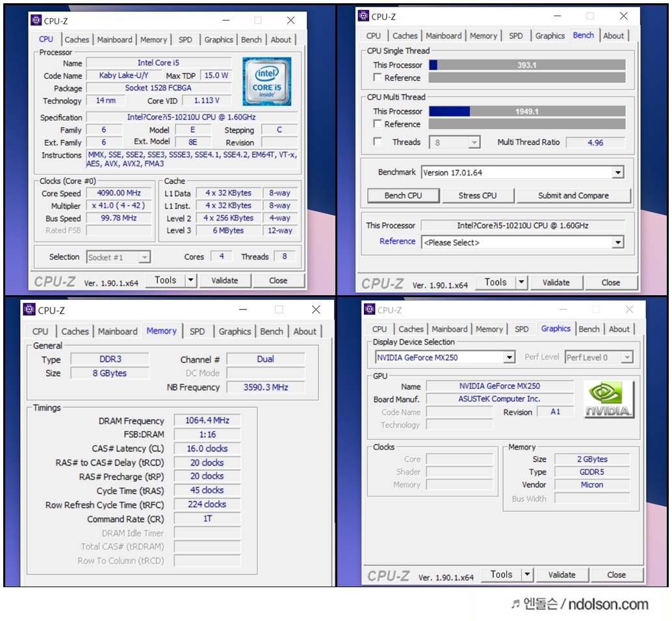Click the NB Frequency value 3590.3 MHz
This screenshot has height=621, width=672.
[x=266, y=388]
